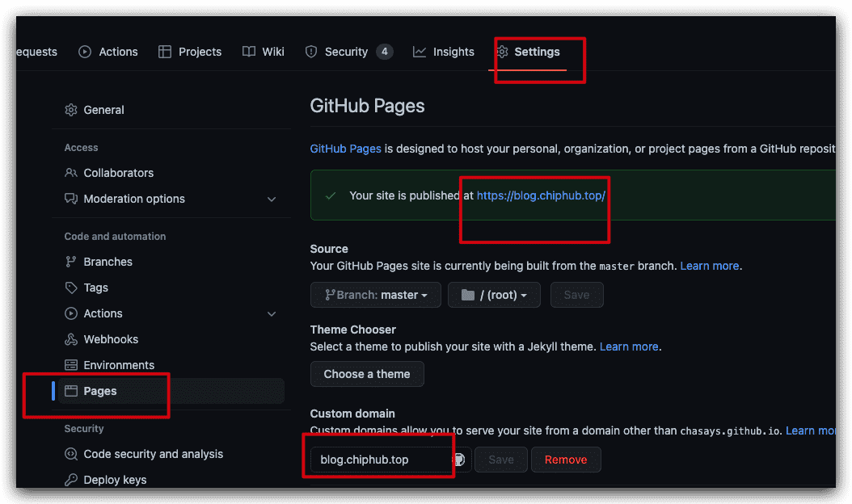Click Choose a theme button
Viewport: 852px width, 504px height.
point(367,374)
